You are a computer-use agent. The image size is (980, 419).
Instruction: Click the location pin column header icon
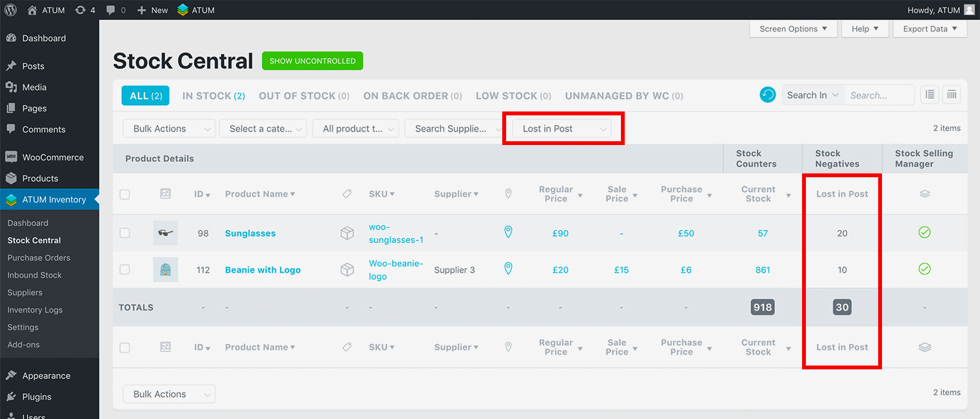click(x=508, y=193)
